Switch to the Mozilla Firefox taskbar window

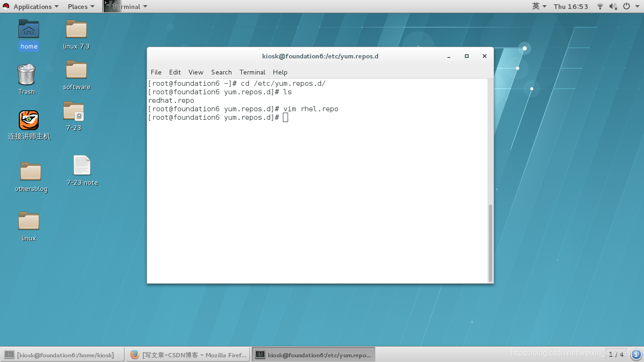[188, 354]
